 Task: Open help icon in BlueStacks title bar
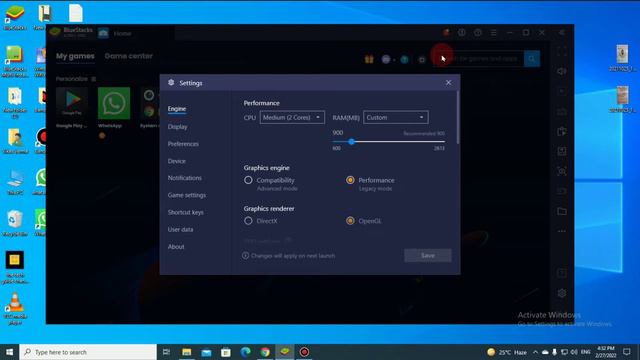[x=478, y=32]
